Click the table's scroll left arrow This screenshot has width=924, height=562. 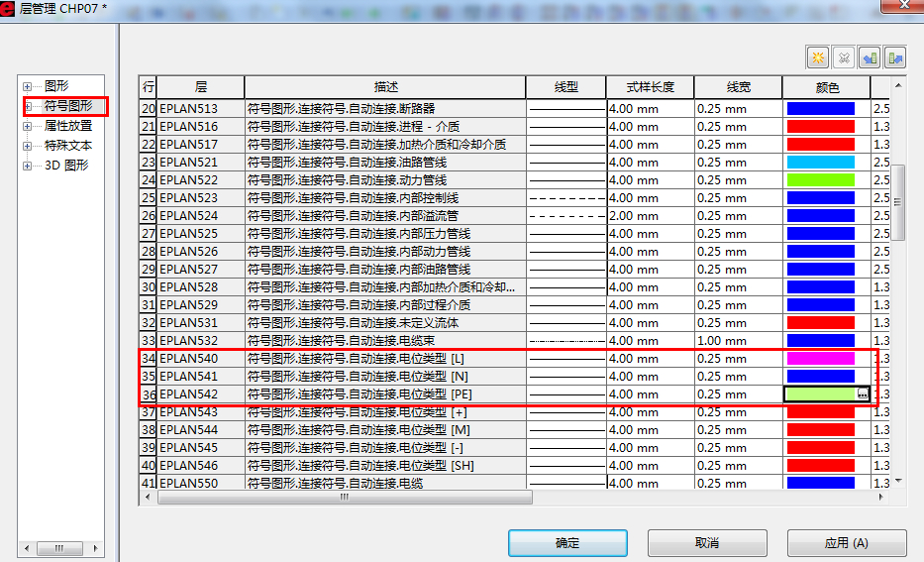pyautogui.click(x=148, y=498)
